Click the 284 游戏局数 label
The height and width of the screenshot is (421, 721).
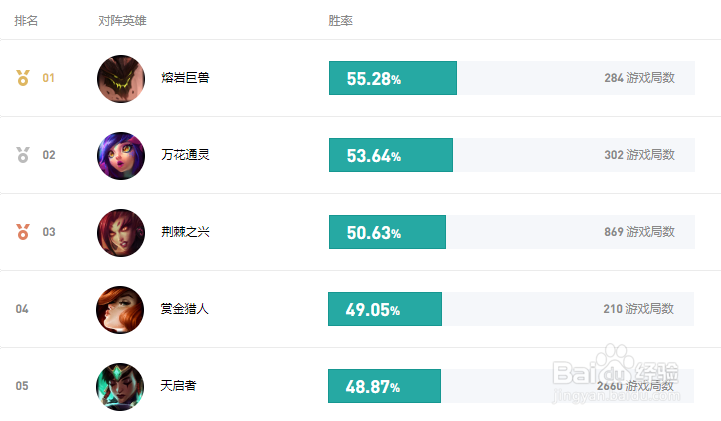640,78
